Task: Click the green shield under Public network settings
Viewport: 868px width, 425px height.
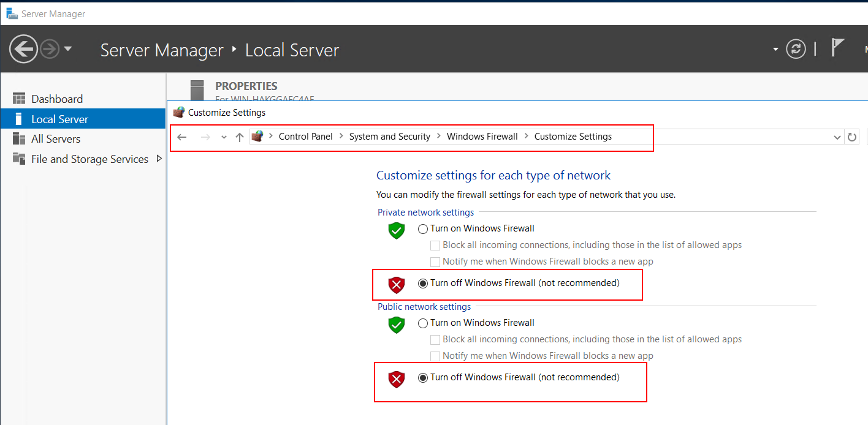Action: pyautogui.click(x=397, y=325)
